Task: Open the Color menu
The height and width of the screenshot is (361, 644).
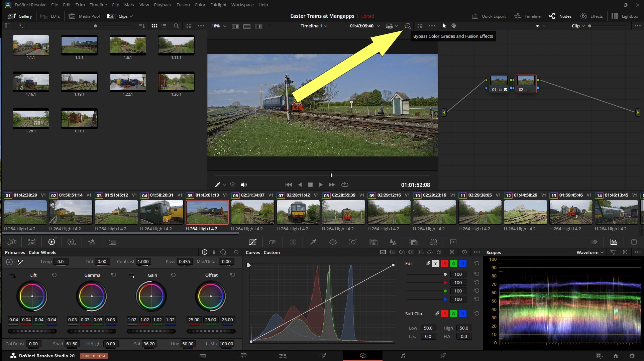Action: point(200,5)
